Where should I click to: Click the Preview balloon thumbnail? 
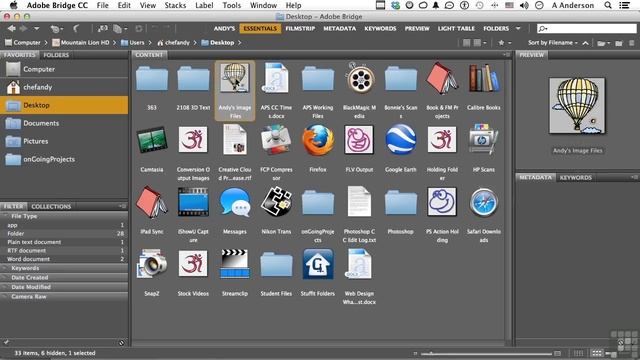click(x=577, y=106)
